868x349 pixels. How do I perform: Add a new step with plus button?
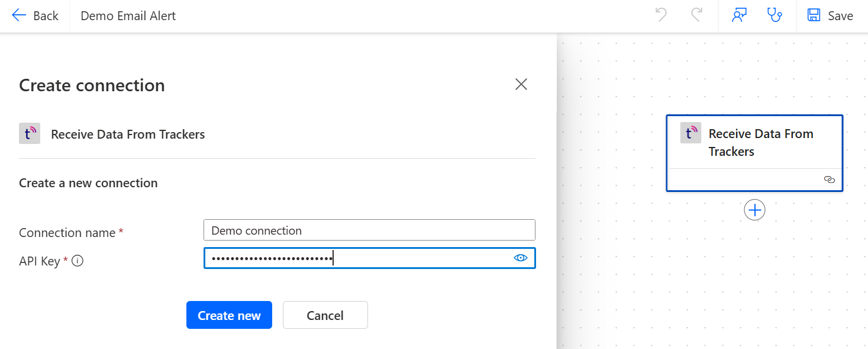tap(754, 210)
